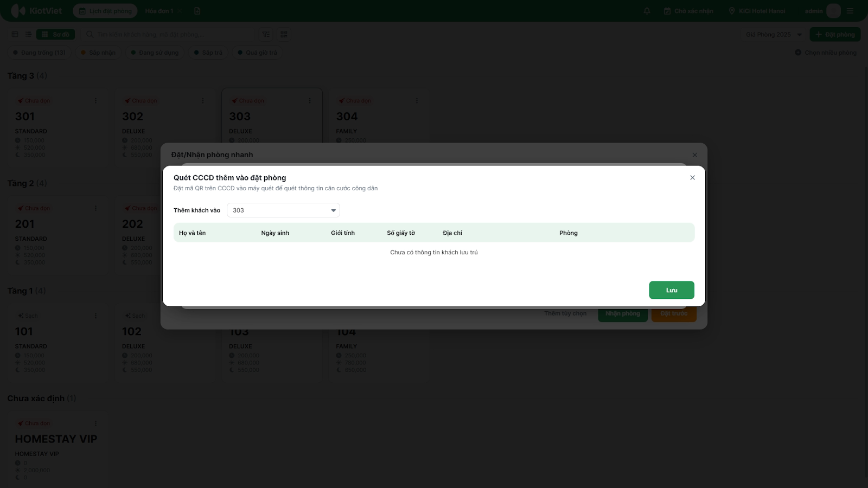
Task: Open the Chờ xác nhận pending list
Action: point(688,11)
